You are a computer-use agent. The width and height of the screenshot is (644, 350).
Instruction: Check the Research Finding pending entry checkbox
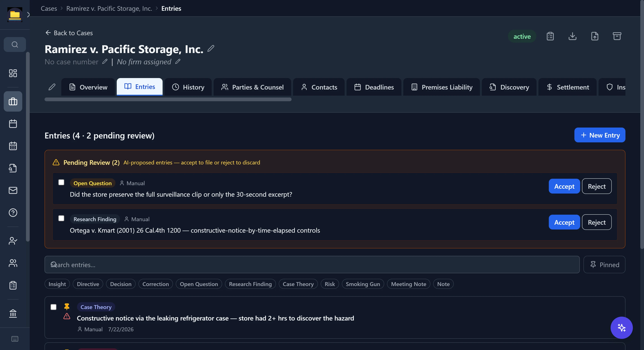point(61,218)
